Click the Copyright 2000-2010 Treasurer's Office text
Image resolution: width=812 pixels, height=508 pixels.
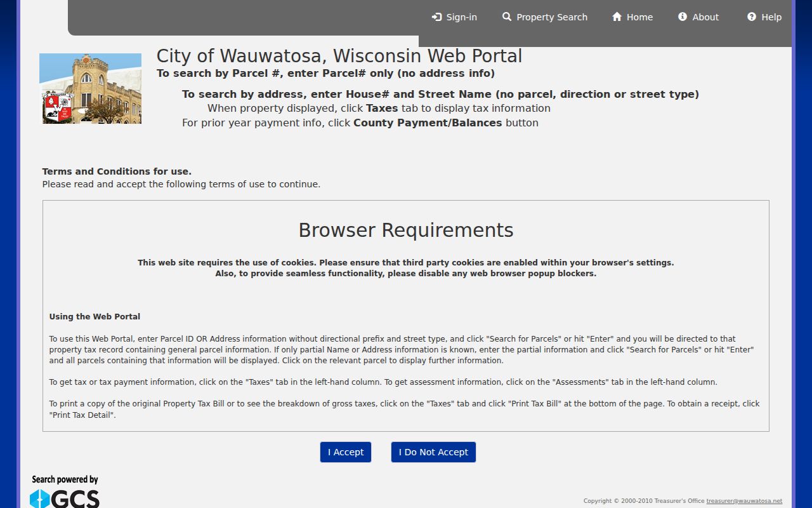643,501
